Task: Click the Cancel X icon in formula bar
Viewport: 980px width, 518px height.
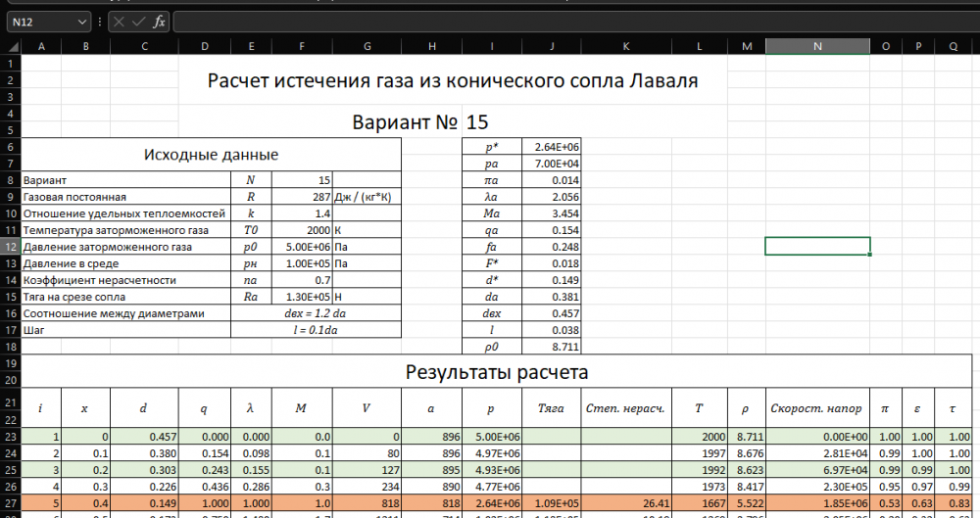Action: click(119, 21)
